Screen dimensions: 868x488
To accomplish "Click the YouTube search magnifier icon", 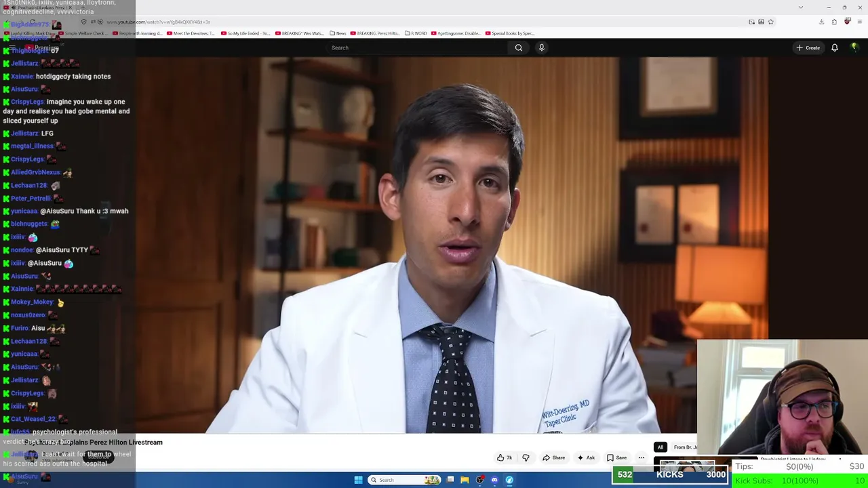I will point(519,47).
